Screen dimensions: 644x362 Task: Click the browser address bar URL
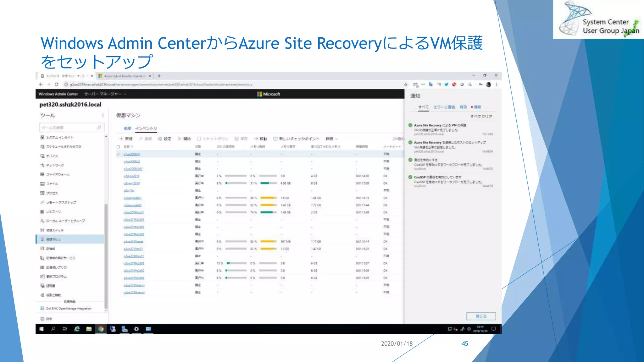161,84
